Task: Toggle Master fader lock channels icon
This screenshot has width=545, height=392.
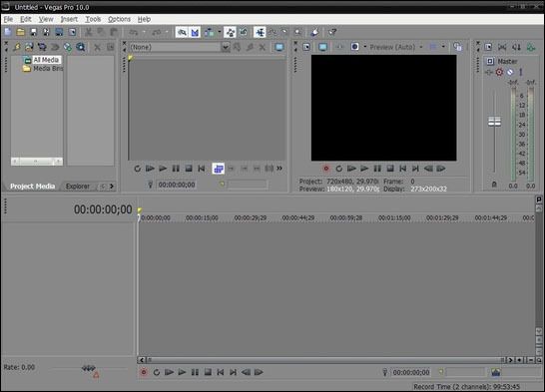Action: coord(494,185)
